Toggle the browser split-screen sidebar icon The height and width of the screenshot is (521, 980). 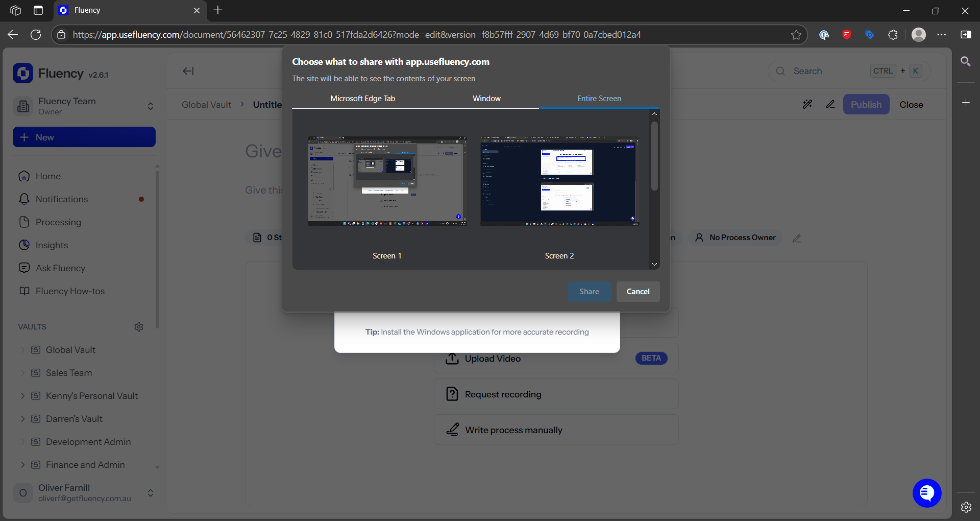pyautogui.click(x=966, y=35)
